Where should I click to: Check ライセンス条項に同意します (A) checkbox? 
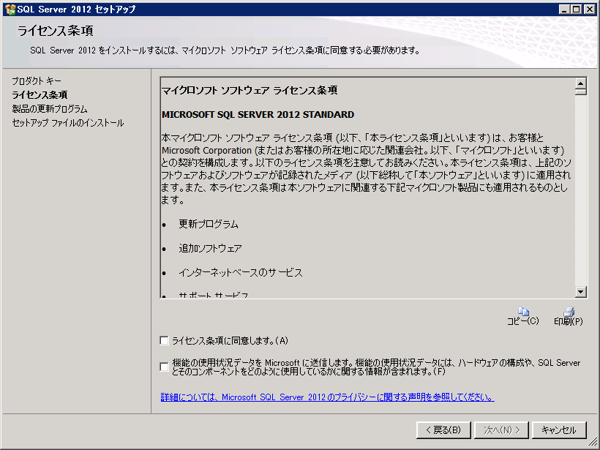click(x=164, y=341)
